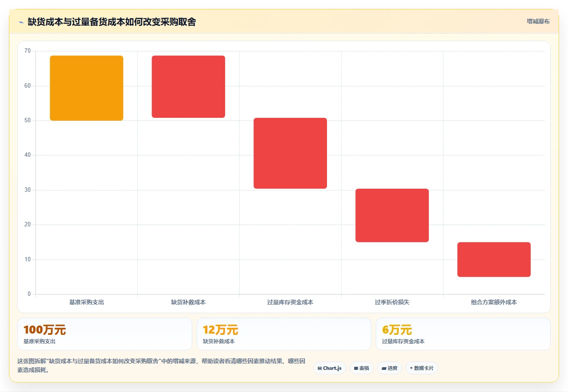Click the x-axis label 组合方案额外成本

pos(494,303)
